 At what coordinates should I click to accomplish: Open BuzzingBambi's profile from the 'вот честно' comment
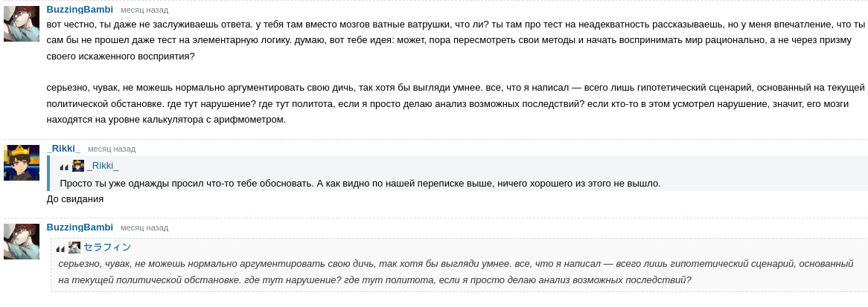point(80,9)
